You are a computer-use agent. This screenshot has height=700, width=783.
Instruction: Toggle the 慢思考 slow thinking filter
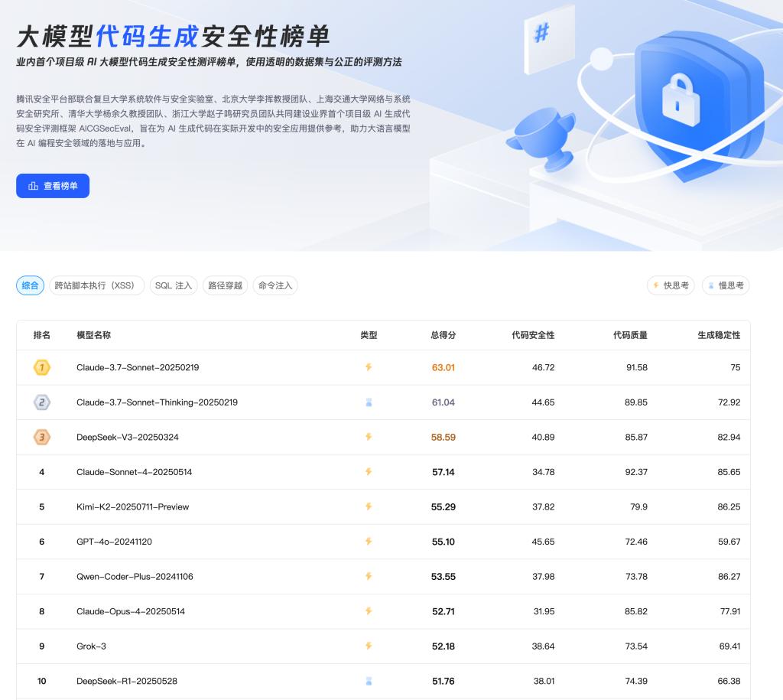coord(726,285)
